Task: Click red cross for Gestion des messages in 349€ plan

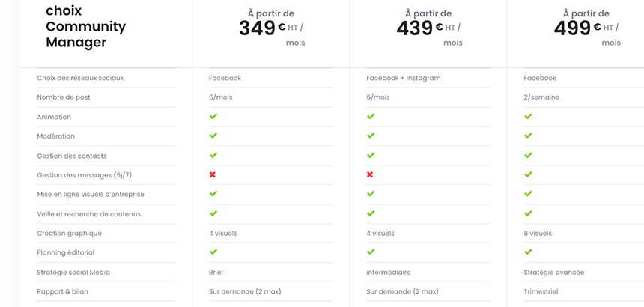Action: point(213,175)
